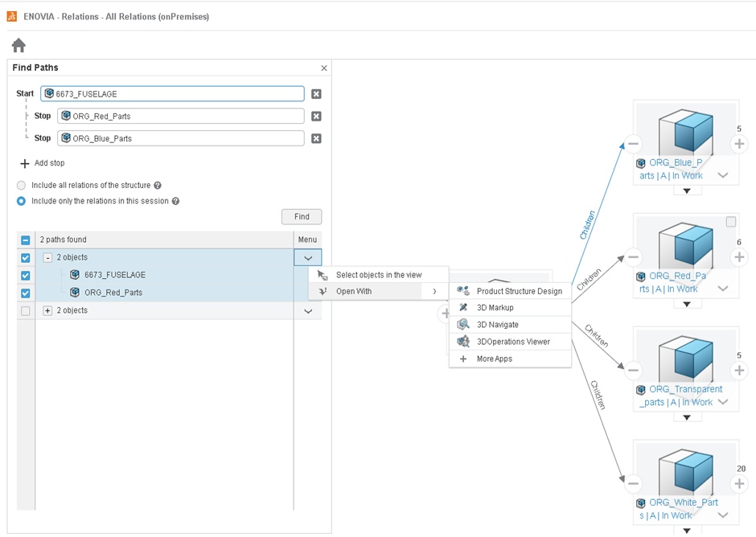Screen dimensions: 756x537
Task: Click the More Apps entry
Action: coord(494,359)
